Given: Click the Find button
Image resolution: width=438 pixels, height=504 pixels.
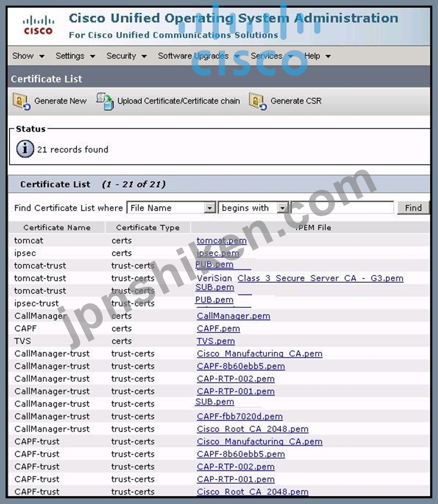Looking at the screenshot, I should [413, 208].
